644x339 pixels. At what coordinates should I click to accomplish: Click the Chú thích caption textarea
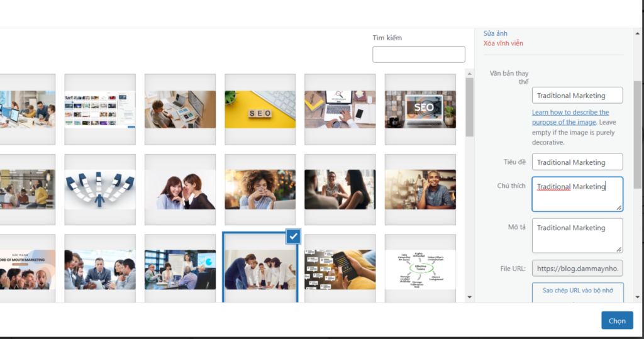click(x=577, y=194)
